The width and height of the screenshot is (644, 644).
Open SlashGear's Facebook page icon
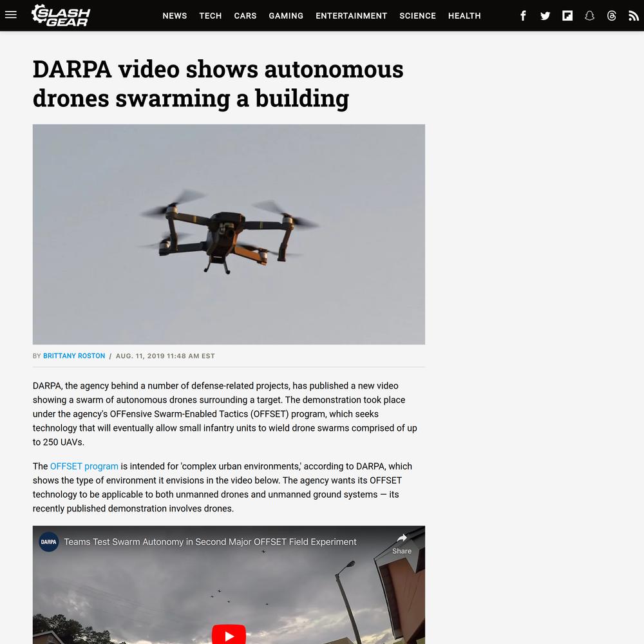pyautogui.click(x=523, y=15)
